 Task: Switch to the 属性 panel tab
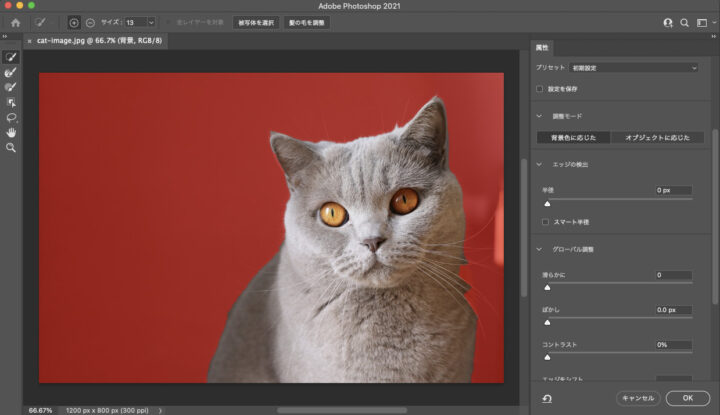542,48
